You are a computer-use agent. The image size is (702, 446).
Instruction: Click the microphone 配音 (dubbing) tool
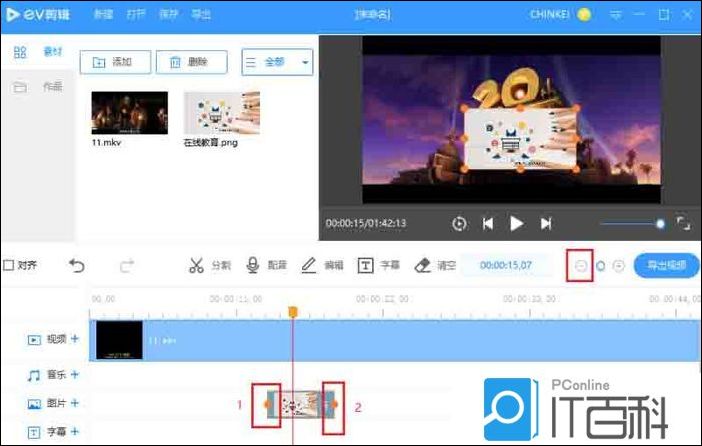[x=266, y=265]
